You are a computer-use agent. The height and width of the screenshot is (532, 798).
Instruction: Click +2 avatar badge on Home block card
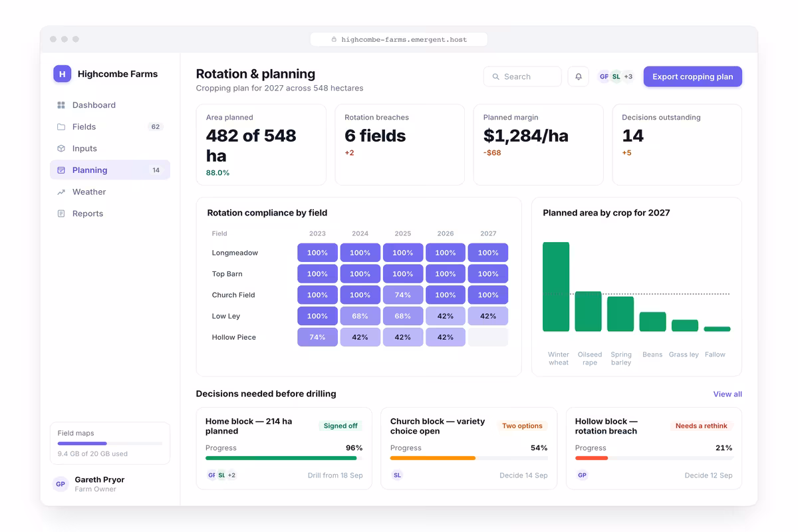[x=231, y=475]
